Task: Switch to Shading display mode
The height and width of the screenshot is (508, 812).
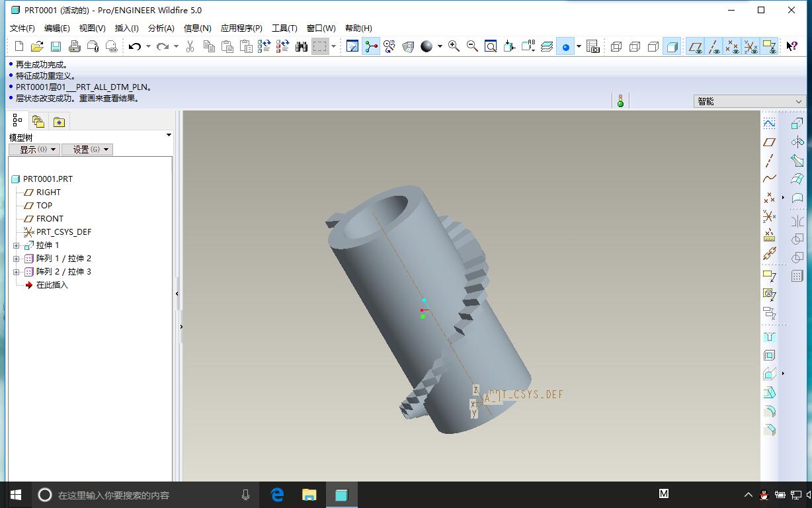Action: [x=672, y=46]
